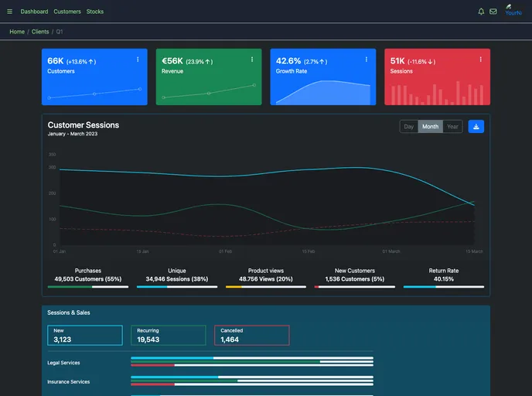Open Sessions card three-dot menu
This screenshot has height=396, width=532.
click(481, 60)
